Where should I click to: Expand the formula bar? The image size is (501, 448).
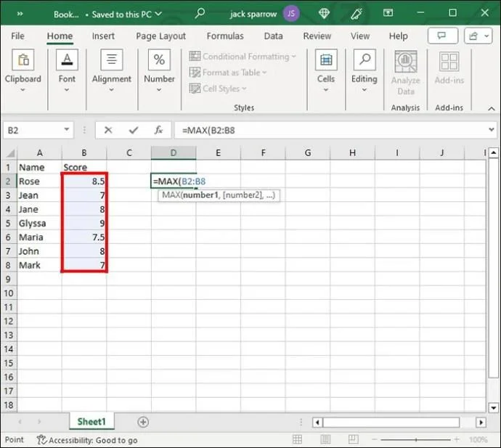491,131
